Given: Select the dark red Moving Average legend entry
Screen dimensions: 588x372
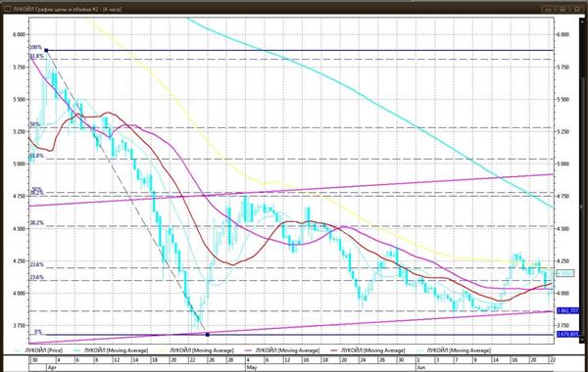Looking at the screenshot, I should pyautogui.click(x=368, y=350).
